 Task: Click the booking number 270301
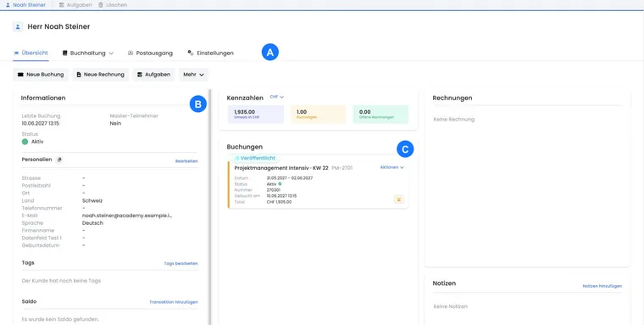point(274,190)
